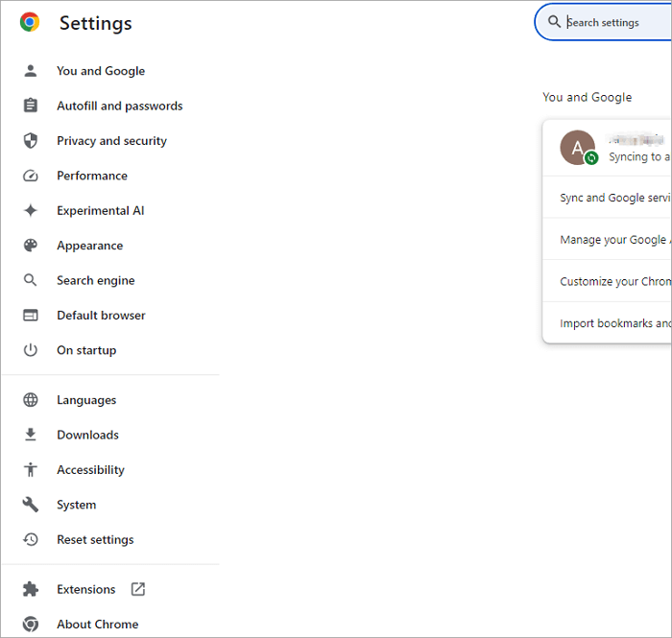Click the search magnifier icon in search box

point(554,21)
